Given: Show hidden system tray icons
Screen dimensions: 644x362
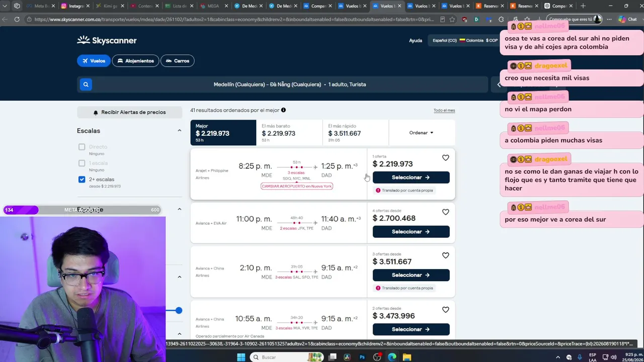Looking at the screenshot, I should point(557,357).
